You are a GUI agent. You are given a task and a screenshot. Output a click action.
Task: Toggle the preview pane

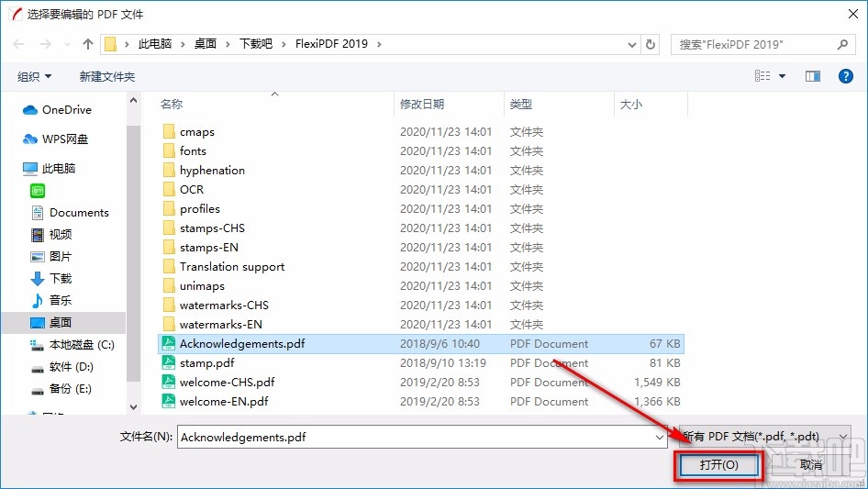pos(813,76)
